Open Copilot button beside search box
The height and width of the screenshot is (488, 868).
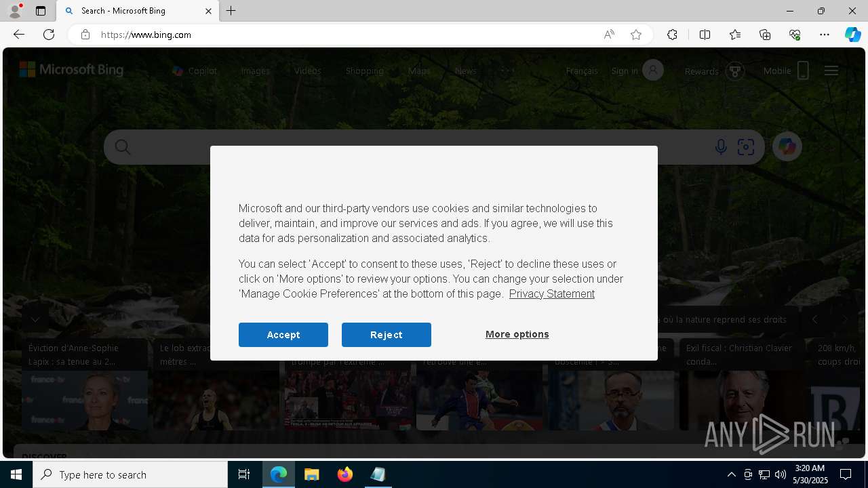point(787,146)
